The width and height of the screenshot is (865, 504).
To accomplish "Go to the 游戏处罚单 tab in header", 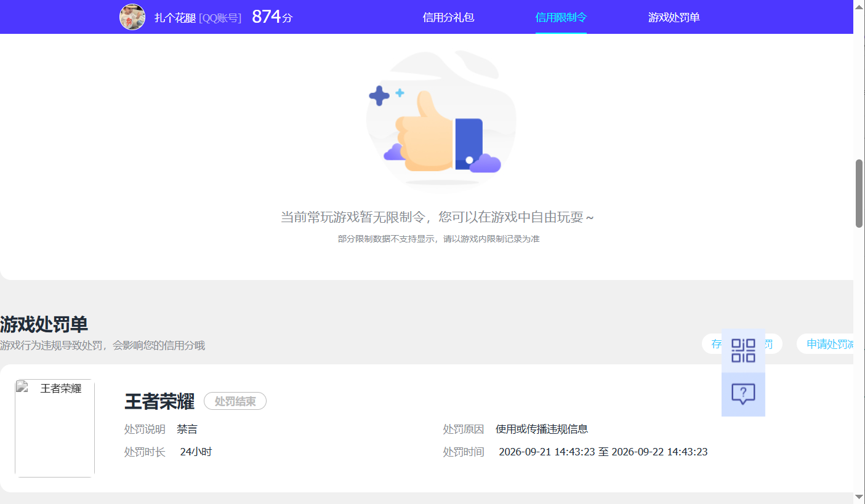I will tap(674, 17).
